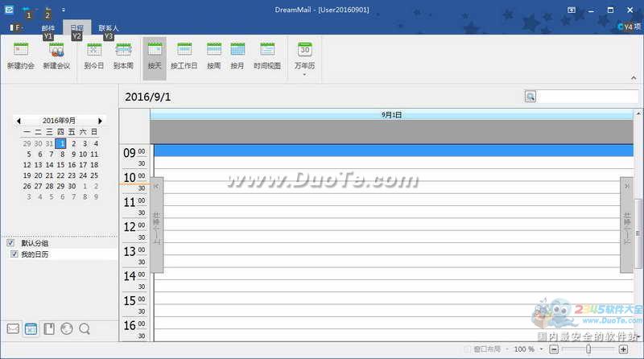
Task: Select day 10 in mini calendar
Action: pos(83,154)
